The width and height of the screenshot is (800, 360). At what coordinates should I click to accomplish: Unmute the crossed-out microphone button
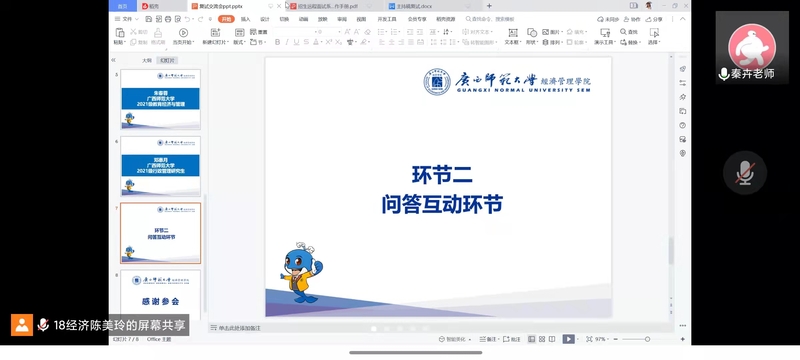(744, 172)
